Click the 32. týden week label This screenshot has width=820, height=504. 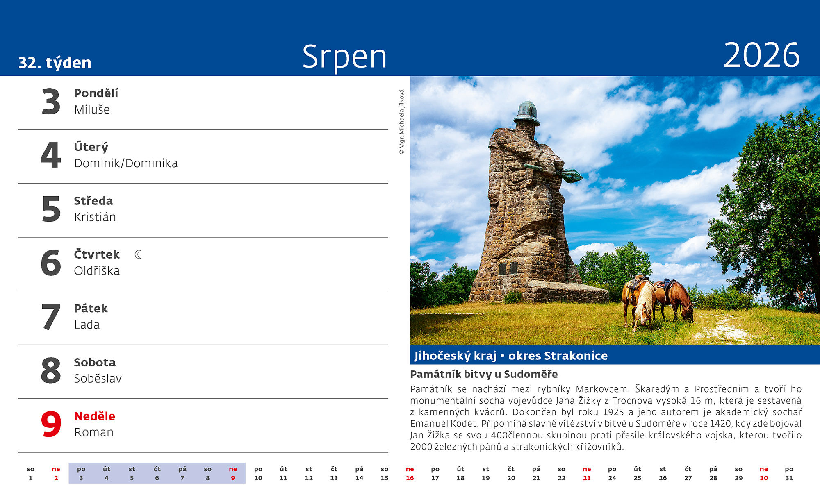coord(55,63)
